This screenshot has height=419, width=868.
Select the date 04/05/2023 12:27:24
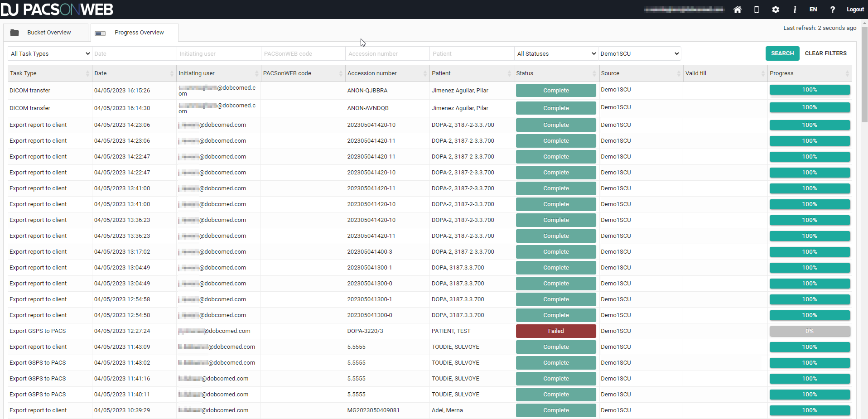click(x=122, y=331)
